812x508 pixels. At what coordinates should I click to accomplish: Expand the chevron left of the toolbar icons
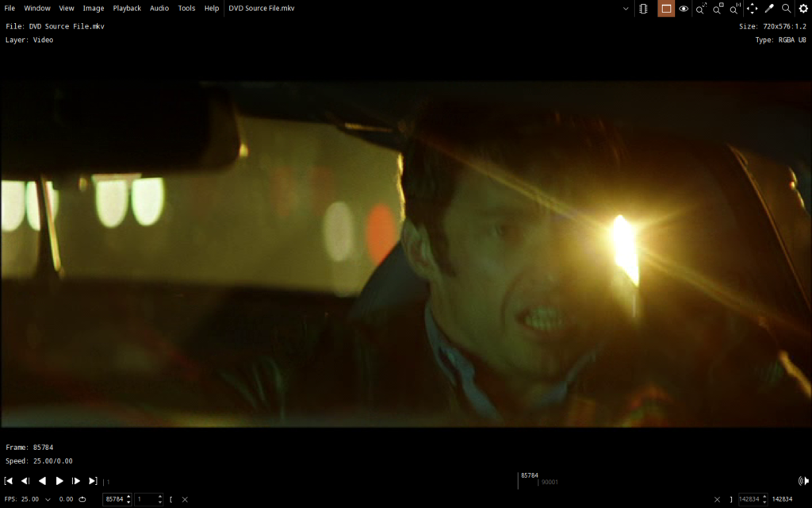point(626,9)
